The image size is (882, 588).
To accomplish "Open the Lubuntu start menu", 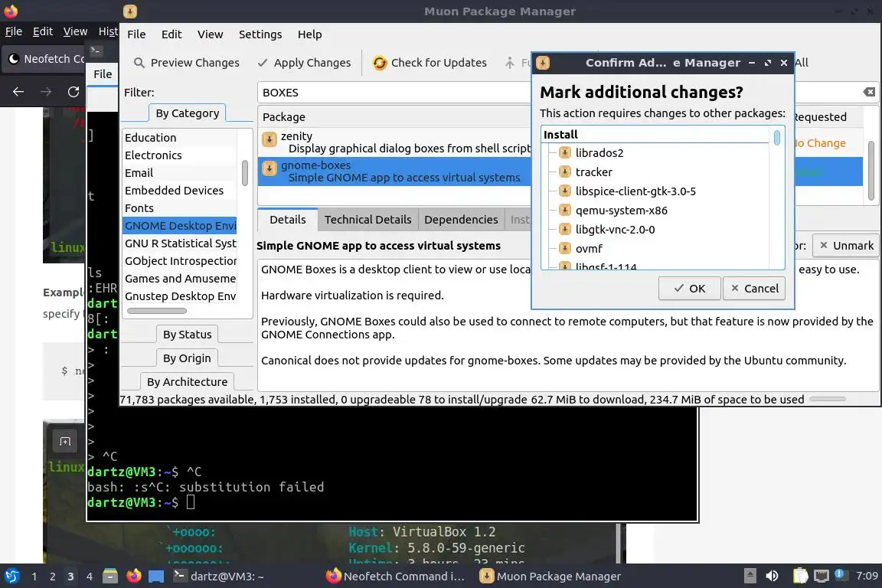I will tap(11, 577).
